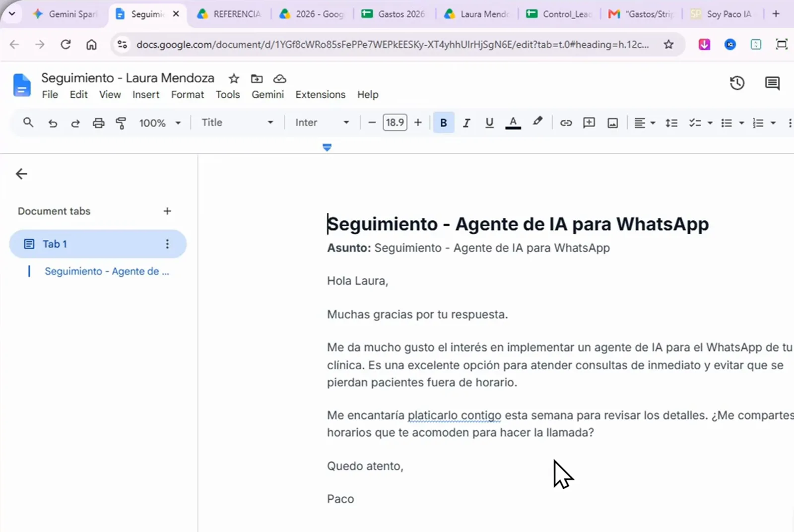
Task: Activate the Paint format roller
Action: click(x=121, y=123)
